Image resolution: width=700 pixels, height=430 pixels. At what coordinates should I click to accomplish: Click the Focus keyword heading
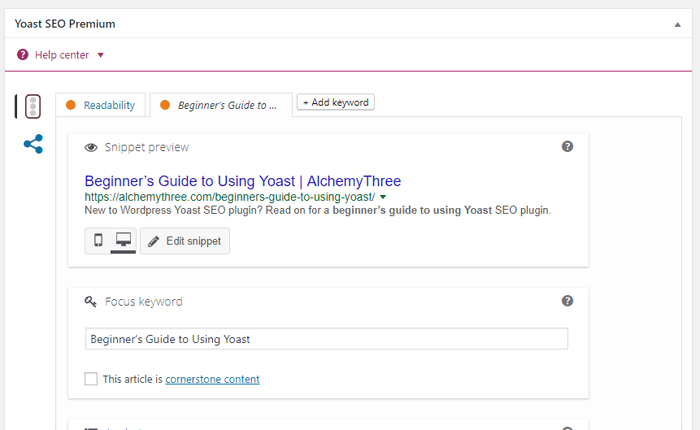tap(144, 302)
